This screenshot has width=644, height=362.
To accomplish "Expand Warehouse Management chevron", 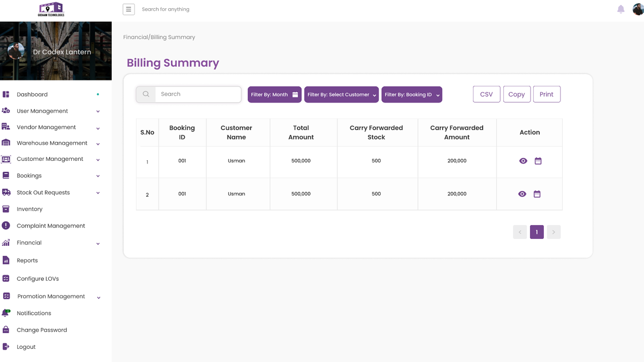I will 98,144.
